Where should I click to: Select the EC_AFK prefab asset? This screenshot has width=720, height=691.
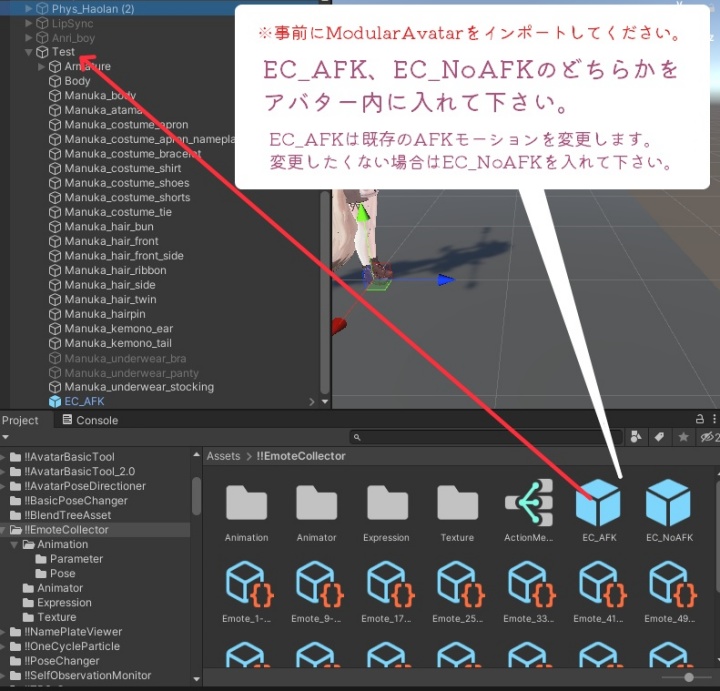tap(598, 503)
